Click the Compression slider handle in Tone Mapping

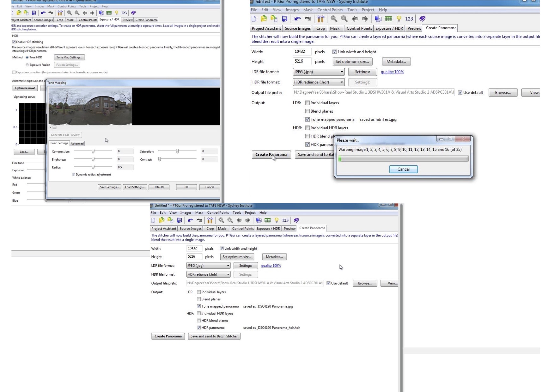click(x=93, y=151)
